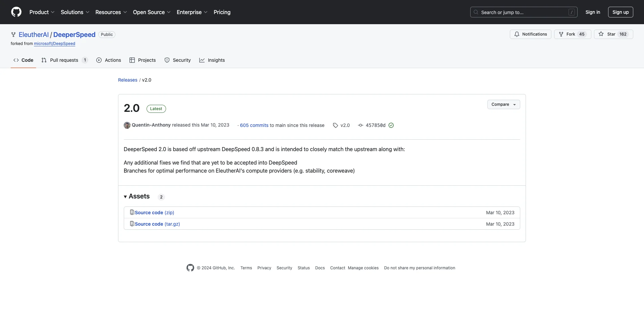The height and width of the screenshot is (316, 644).
Task: Click Manage cookies in footer
Action: click(x=363, y=268)
